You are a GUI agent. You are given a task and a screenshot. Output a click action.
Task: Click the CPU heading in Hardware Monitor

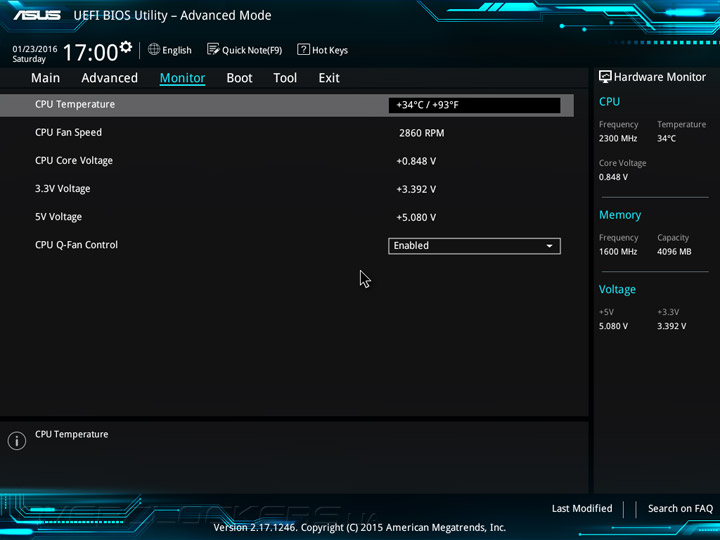(609, 101)
